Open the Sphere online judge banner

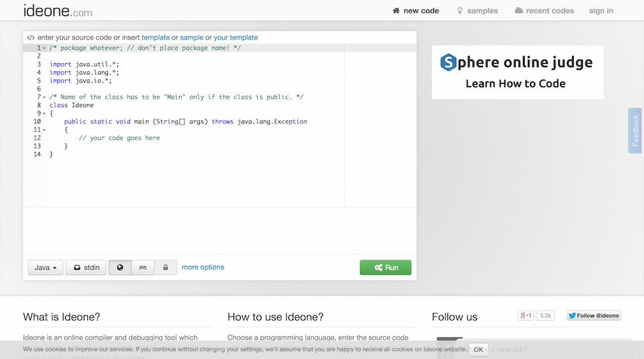point(517,72)
